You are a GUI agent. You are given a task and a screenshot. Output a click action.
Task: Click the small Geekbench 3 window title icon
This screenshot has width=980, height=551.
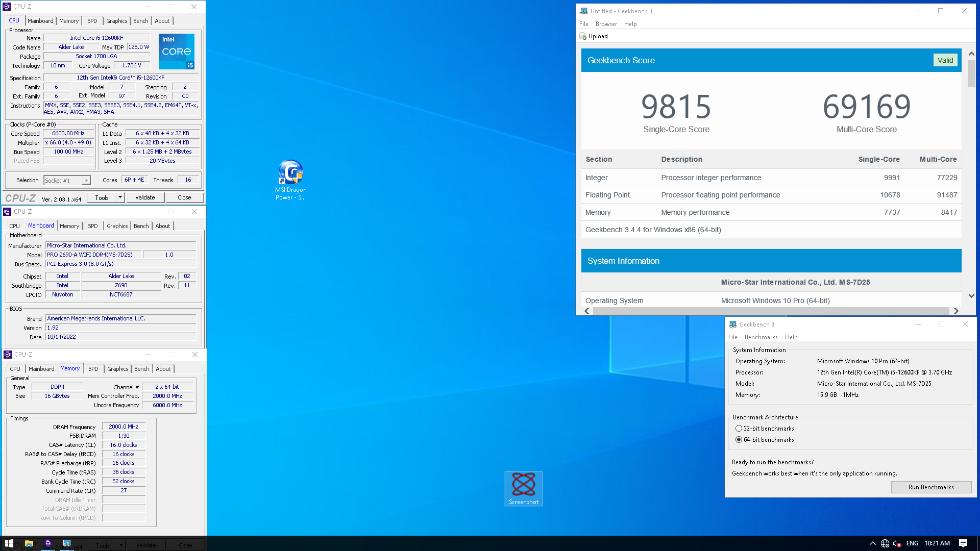pyautogui.click(x=733, y=324)
